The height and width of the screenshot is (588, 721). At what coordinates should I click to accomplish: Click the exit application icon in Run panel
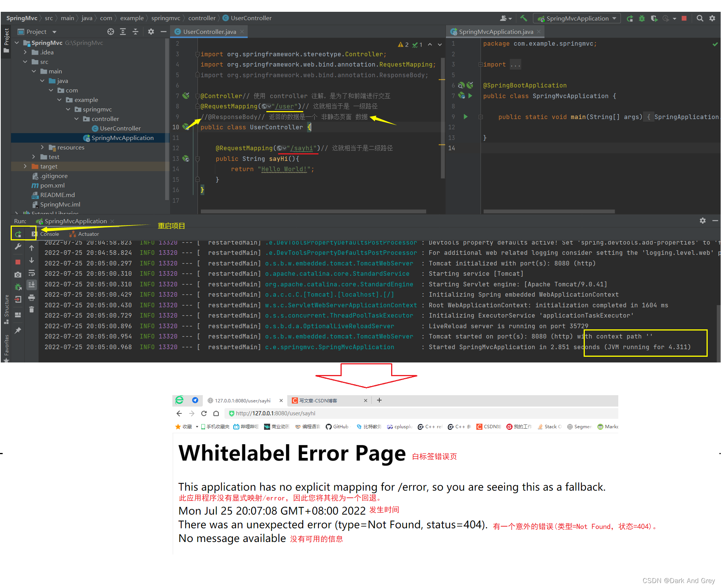point(18,299)
